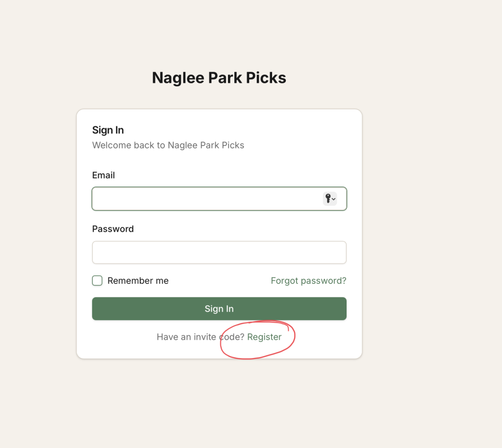Follow the Register link
502x448 pixels.
click(264, 337)
